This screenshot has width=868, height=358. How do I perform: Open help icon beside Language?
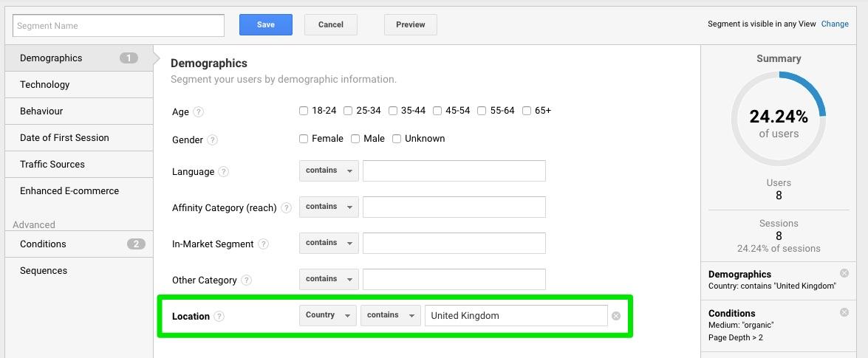223,171
